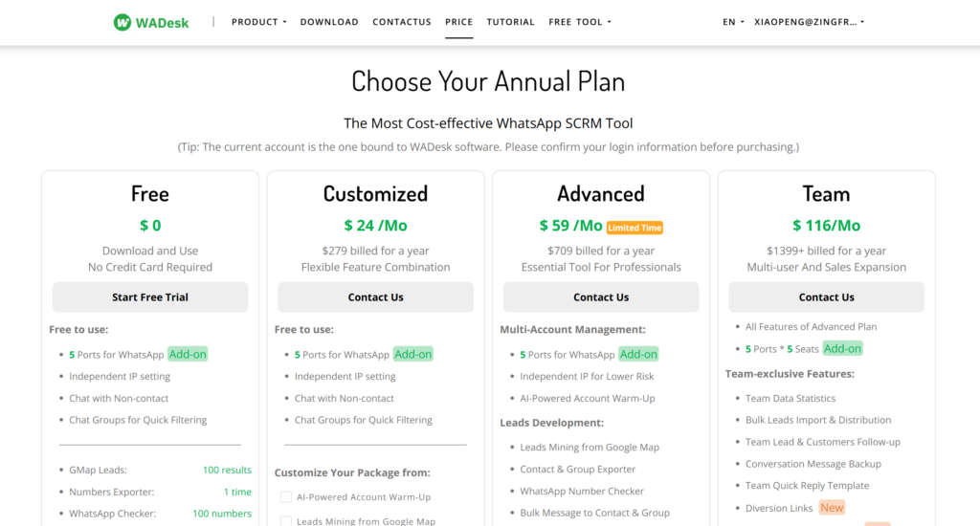
Task: Click the New badge beside Diversion Links
Action: [832, 508]
